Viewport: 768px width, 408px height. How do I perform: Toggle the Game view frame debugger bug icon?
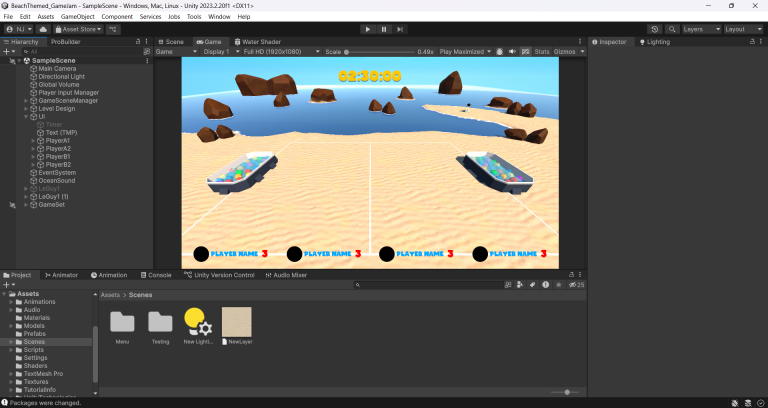click(x=500, y=51)
